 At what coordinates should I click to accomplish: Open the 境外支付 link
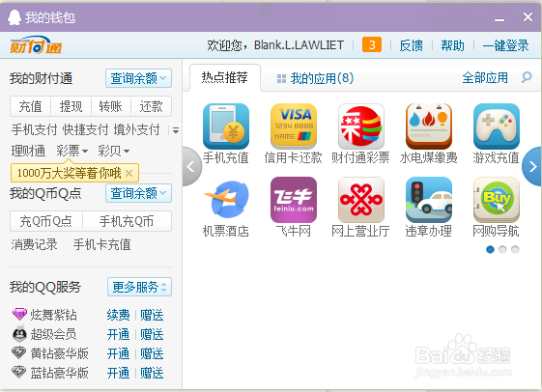tap(137, 129)
